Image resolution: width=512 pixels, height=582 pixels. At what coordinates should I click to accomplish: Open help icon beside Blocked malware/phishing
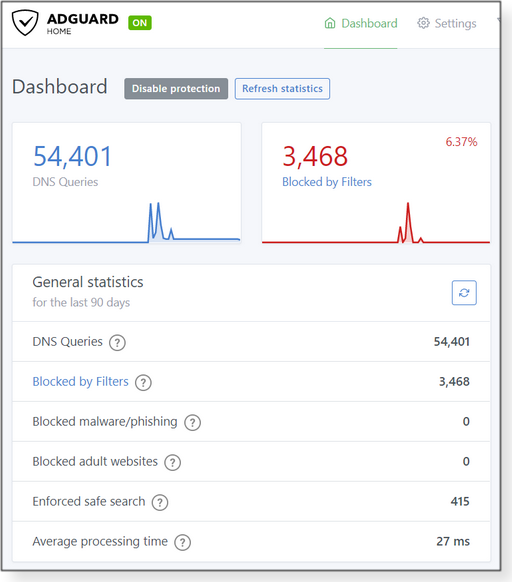[x=193, y=422]
